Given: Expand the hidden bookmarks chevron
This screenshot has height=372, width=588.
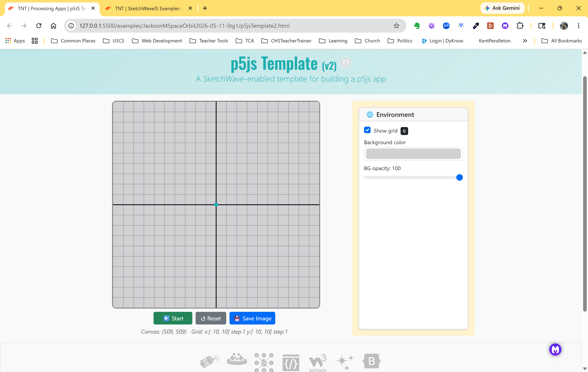Looking at the screenshot, I should tap(525, 41).
